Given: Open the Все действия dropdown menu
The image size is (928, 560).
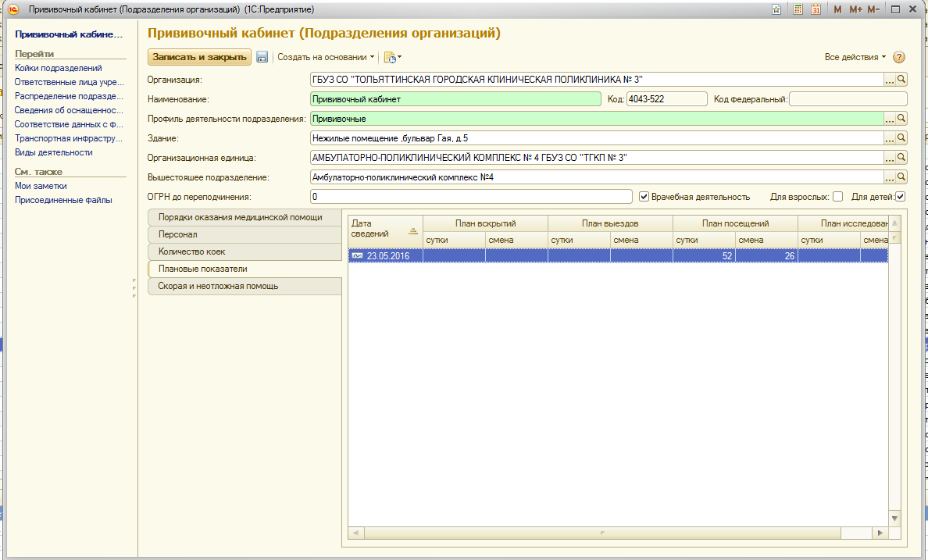Looking at the screenshot, I should tap(855, 57).
